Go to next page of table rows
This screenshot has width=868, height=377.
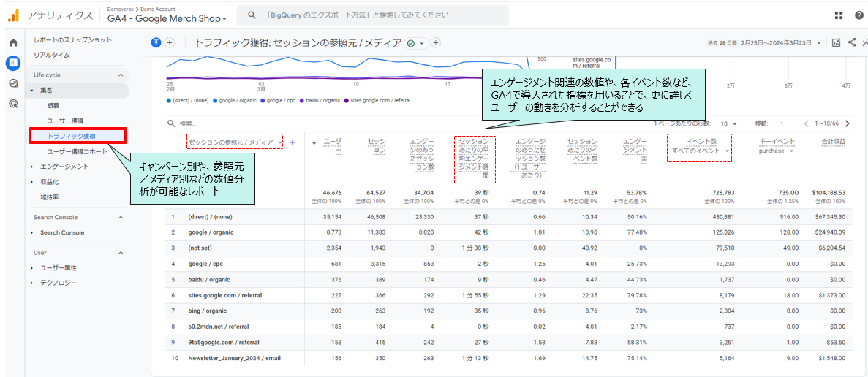(847, 124)
